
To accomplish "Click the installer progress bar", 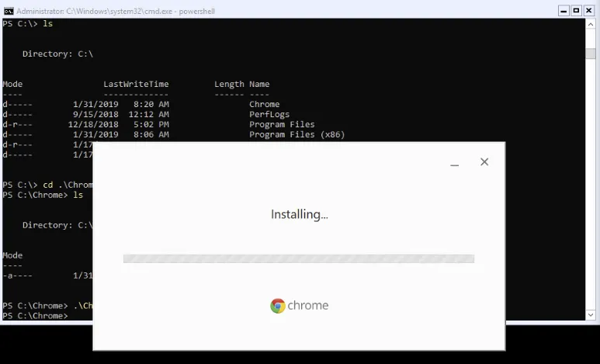I will point(299,258).
